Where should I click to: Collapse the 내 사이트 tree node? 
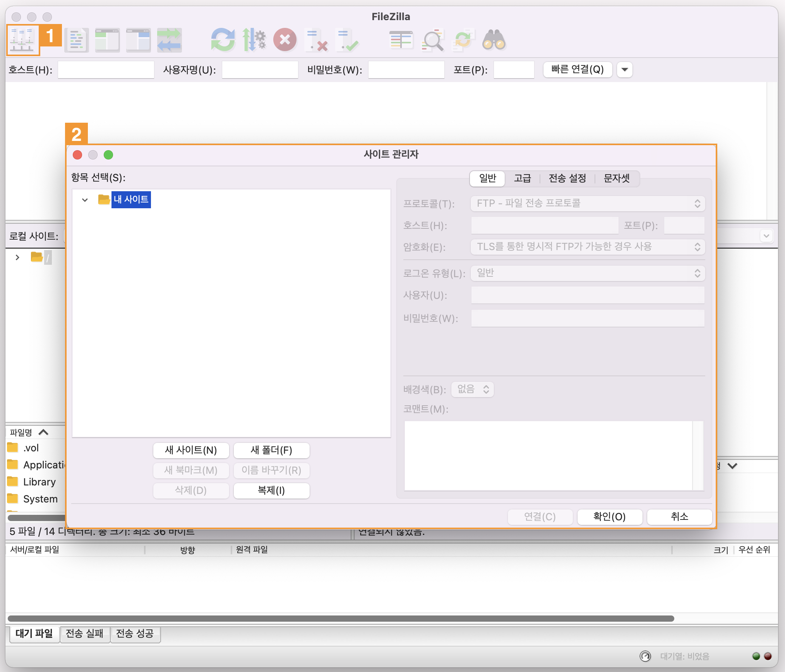85,200
